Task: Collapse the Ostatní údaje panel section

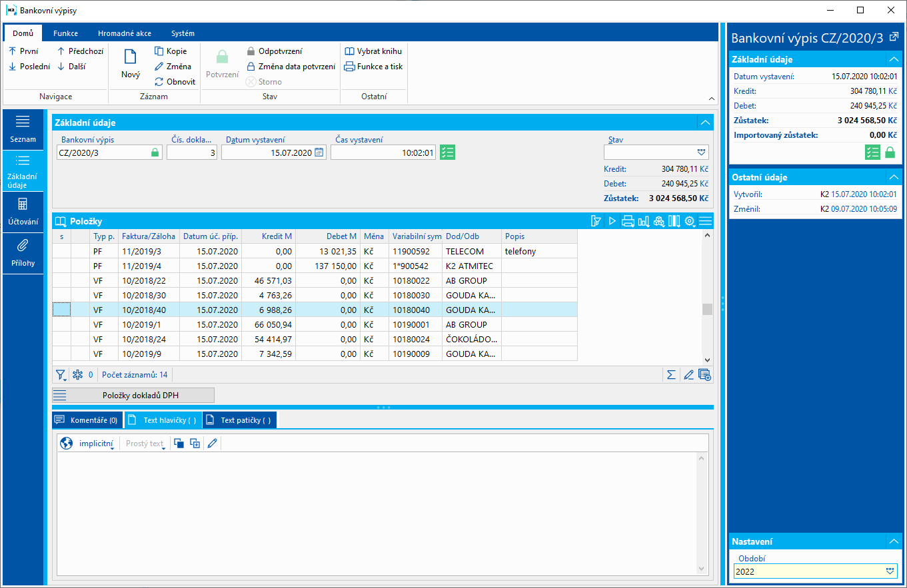Action: coord(892,177)
